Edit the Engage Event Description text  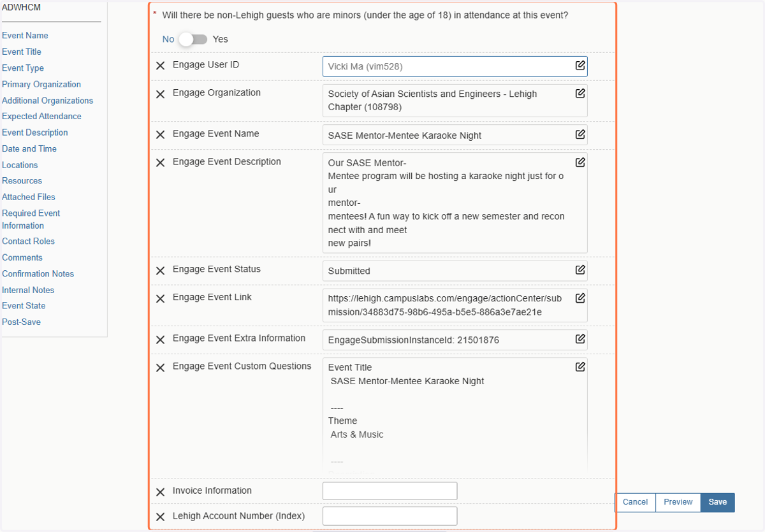click(x=580, y=162)
